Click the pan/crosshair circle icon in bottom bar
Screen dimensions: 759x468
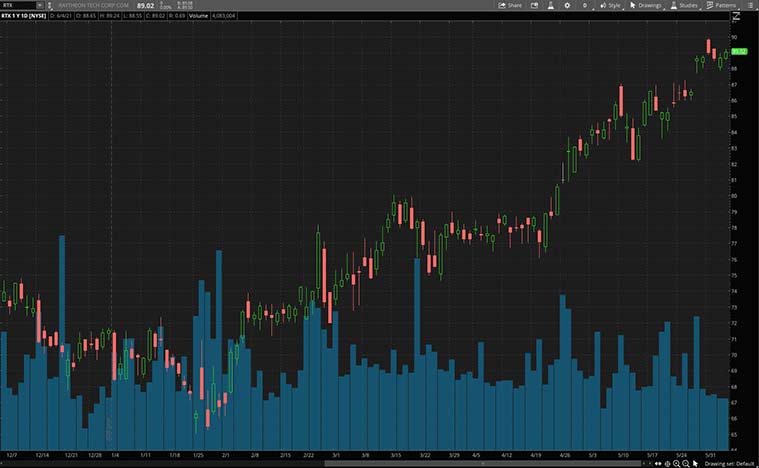pos(667,464)
